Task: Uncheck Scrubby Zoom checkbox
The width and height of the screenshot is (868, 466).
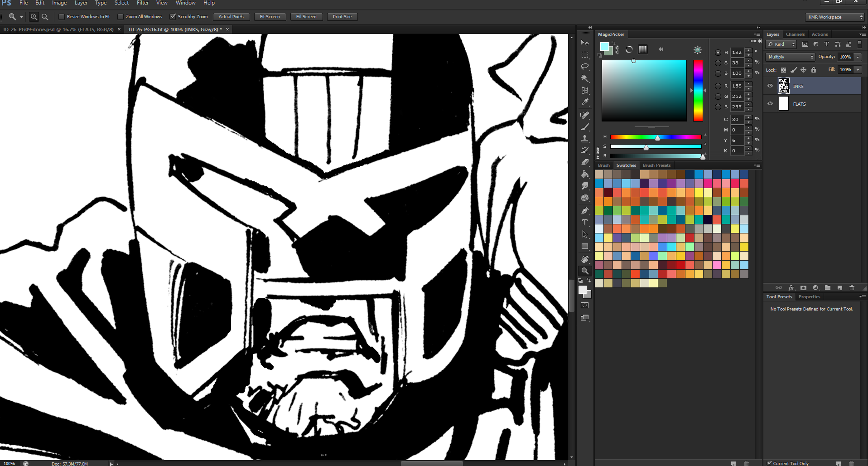Action: [173, 16]
